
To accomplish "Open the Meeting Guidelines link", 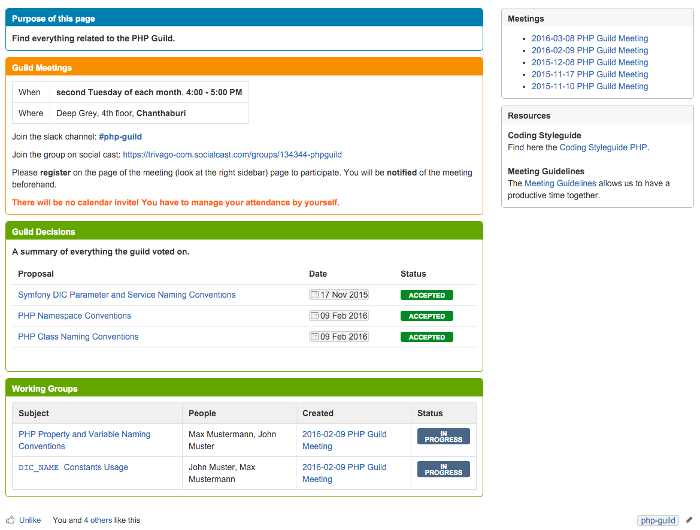I will click(560, 183).
